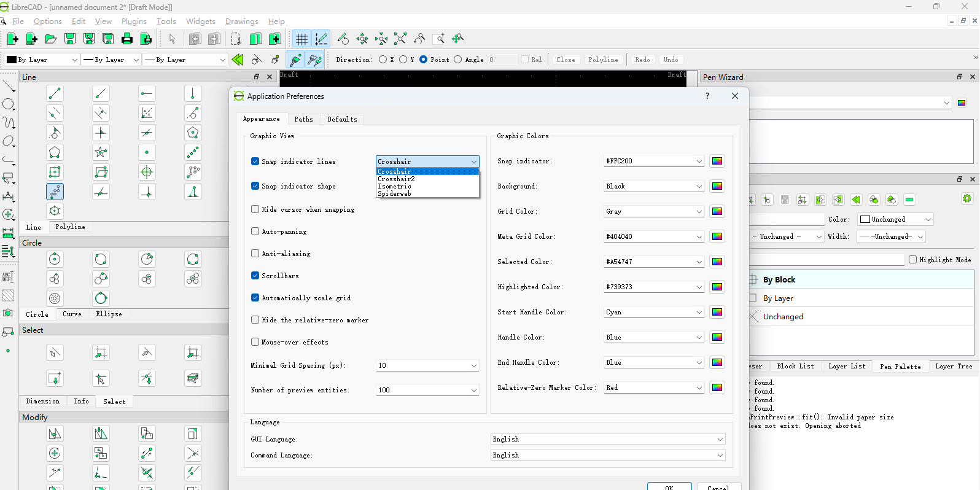Switch to the Paths tab
Screen dimensions: 980x490
click(x=303, y=119)
